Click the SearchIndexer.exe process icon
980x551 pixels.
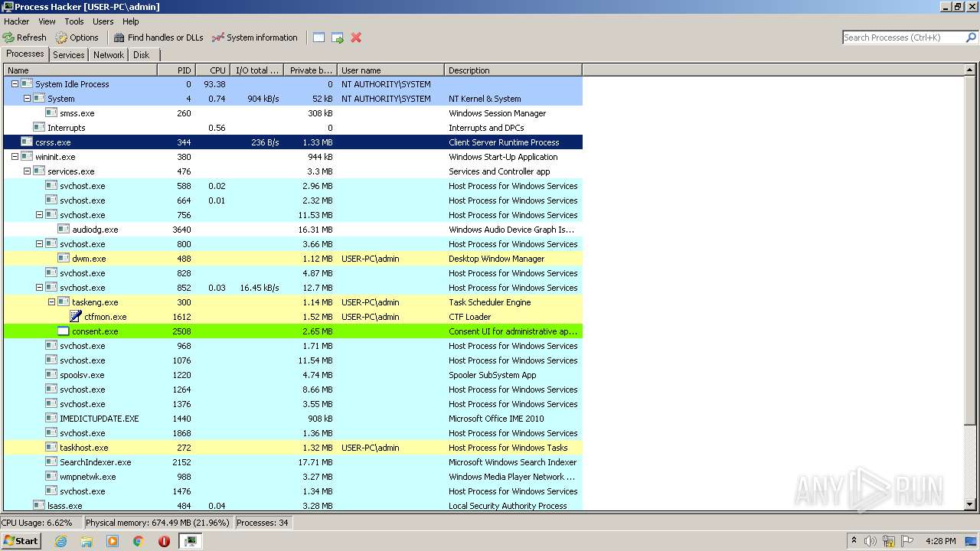click(51, 462)
